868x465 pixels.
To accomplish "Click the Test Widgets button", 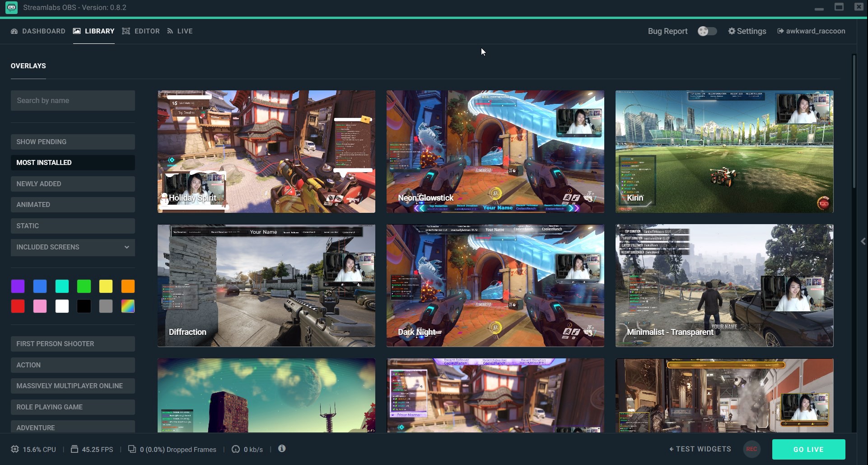I will pyautogui.click(x=700, y=449).
